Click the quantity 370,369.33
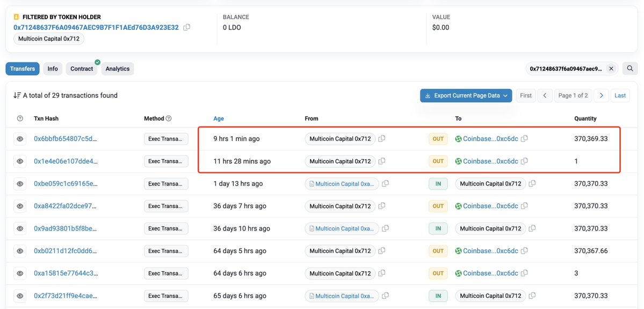Screen dimensions: 644x309 [x=591, y=139]
